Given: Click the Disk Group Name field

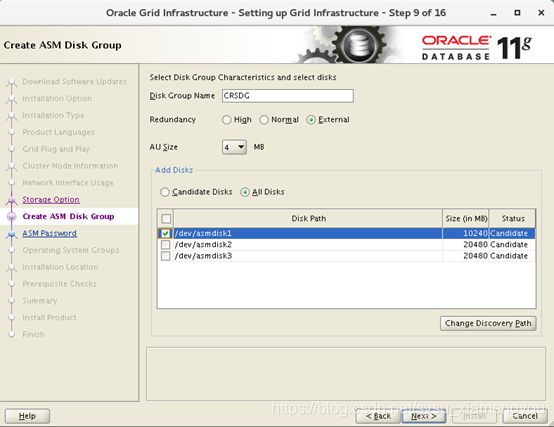Looking at the screenshot, I should 288,96.
